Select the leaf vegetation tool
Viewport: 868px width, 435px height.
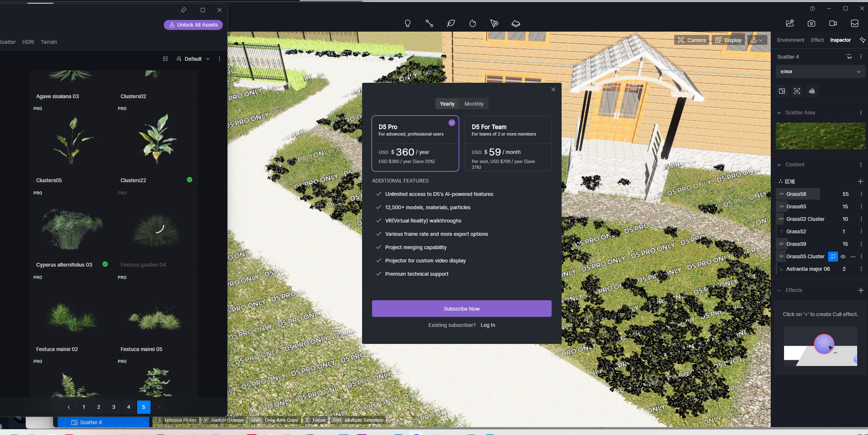(451, 24)
